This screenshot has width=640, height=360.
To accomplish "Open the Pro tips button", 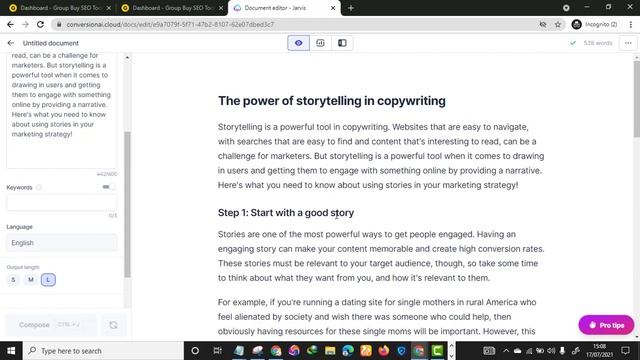I will click(x=606, y=325).
